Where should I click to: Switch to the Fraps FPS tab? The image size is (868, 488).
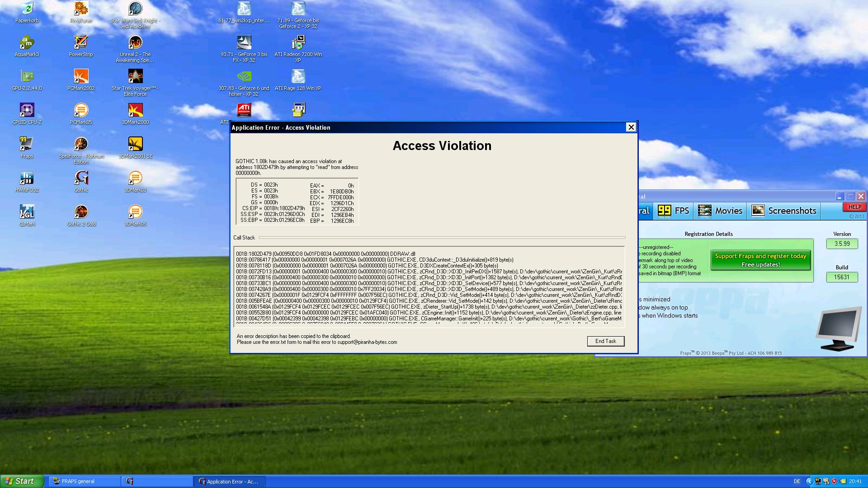coord(674,211)
